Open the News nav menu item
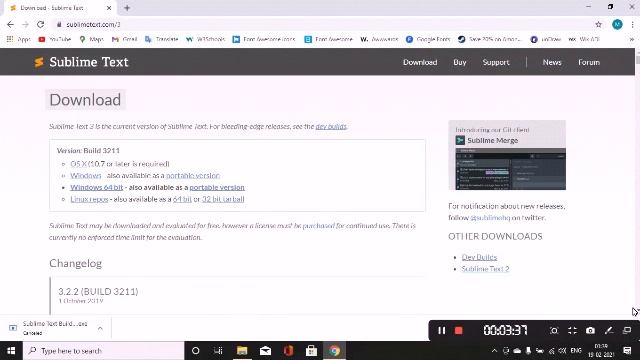This screenshot has width=640, height=360. point(552,62)
